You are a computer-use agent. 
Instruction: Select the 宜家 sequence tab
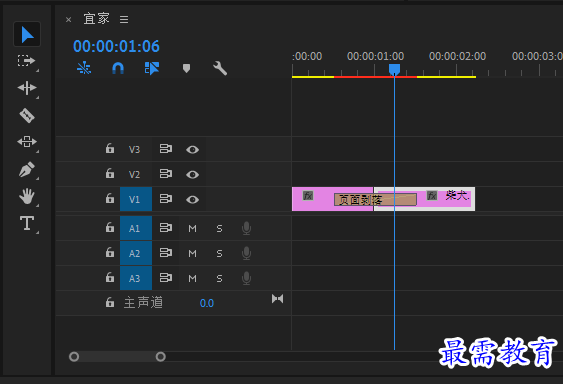click(x=96, y=19)
